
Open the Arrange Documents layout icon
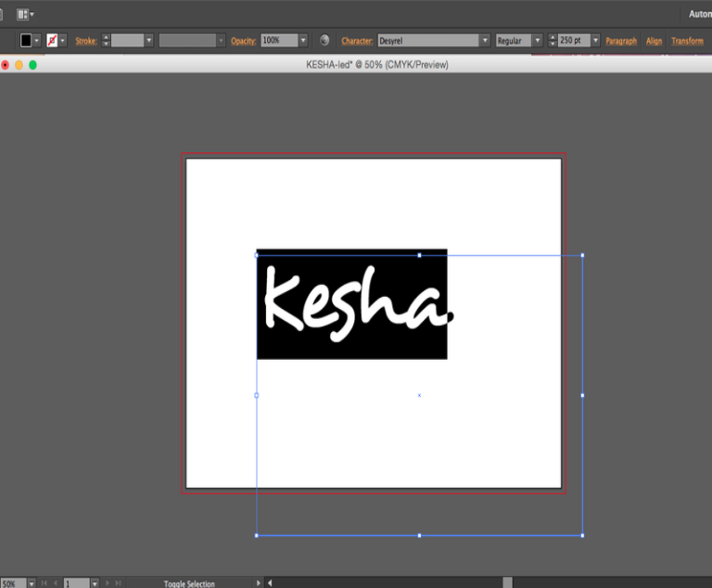coord(25,14)
